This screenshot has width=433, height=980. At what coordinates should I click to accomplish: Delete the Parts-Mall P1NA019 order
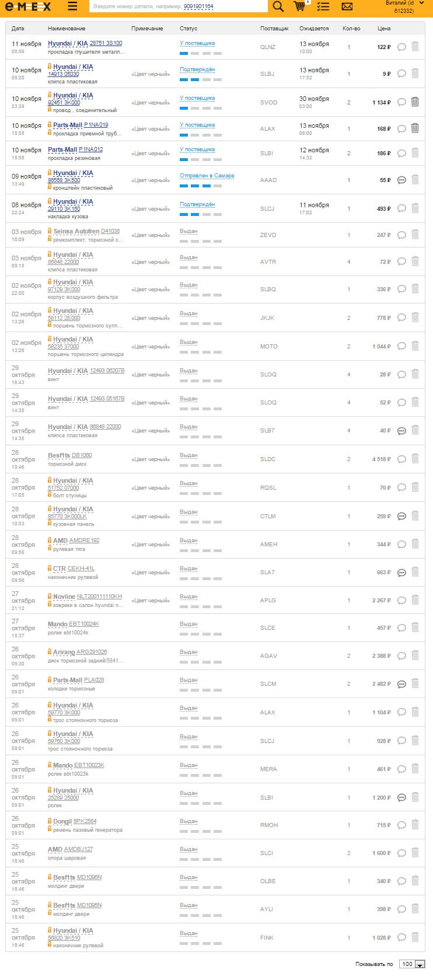[x=415, y=128]
